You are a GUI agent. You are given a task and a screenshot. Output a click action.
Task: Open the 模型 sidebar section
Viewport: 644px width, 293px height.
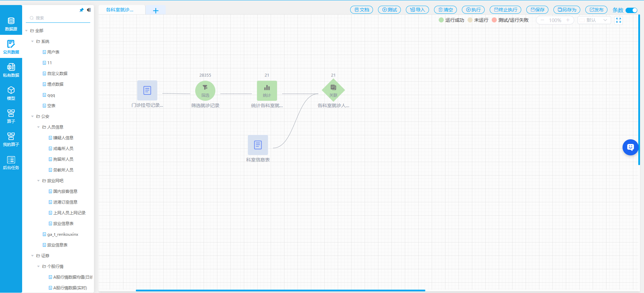[x=11, y=93]
